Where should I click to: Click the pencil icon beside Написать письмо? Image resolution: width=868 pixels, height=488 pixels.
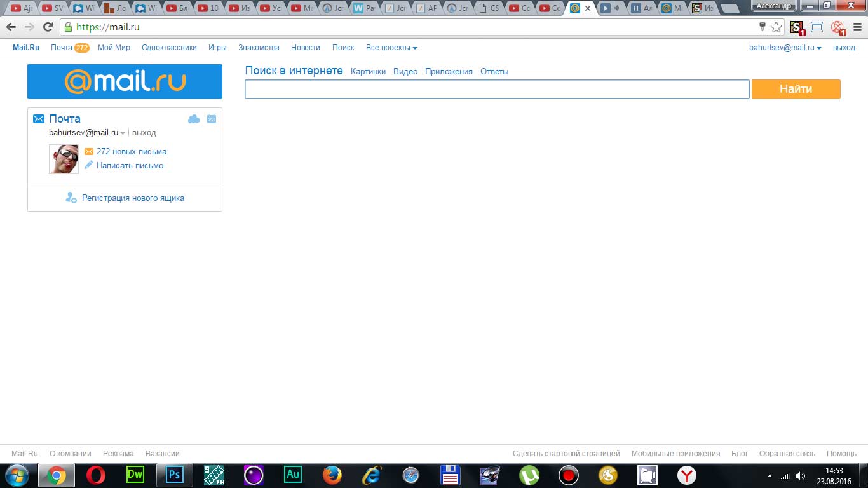[x=89, y=165]
